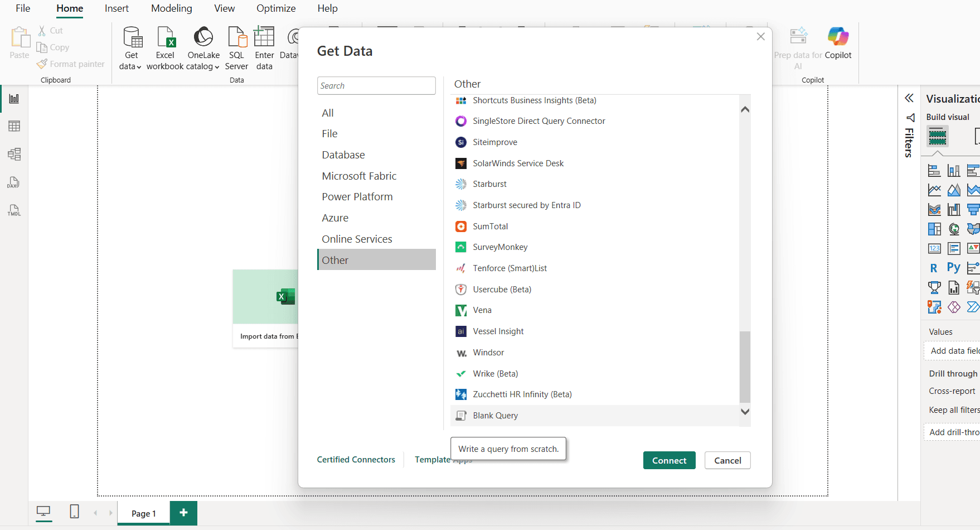Switch to desktop layout icon at bottom
Viewport: 980px width, 530px height.
coord(43,512)
